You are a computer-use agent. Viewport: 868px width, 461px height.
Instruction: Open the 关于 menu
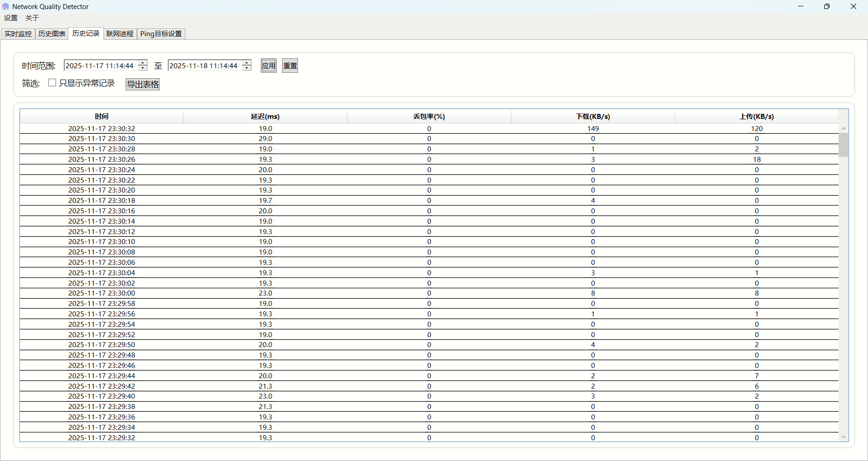(32, 18)
